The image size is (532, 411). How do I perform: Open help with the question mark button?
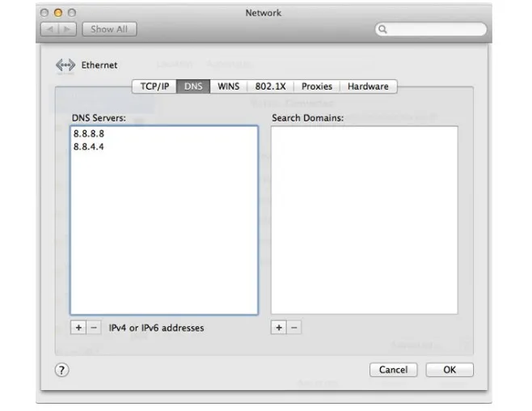click(61, 370)
